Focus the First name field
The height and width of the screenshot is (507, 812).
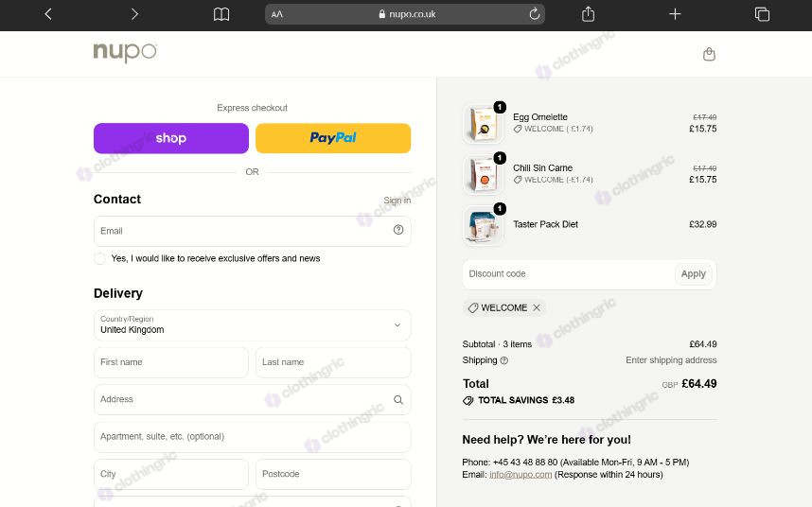coord(171,362)
